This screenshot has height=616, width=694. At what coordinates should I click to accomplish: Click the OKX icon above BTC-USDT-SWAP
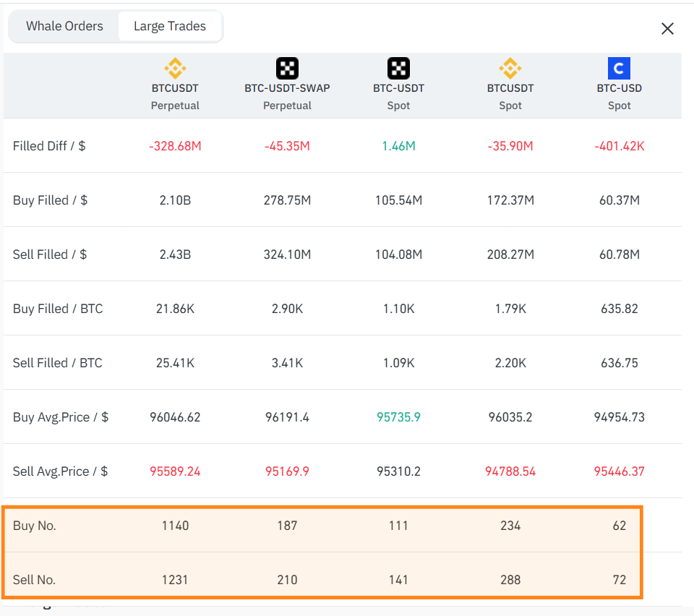(287, 68)
